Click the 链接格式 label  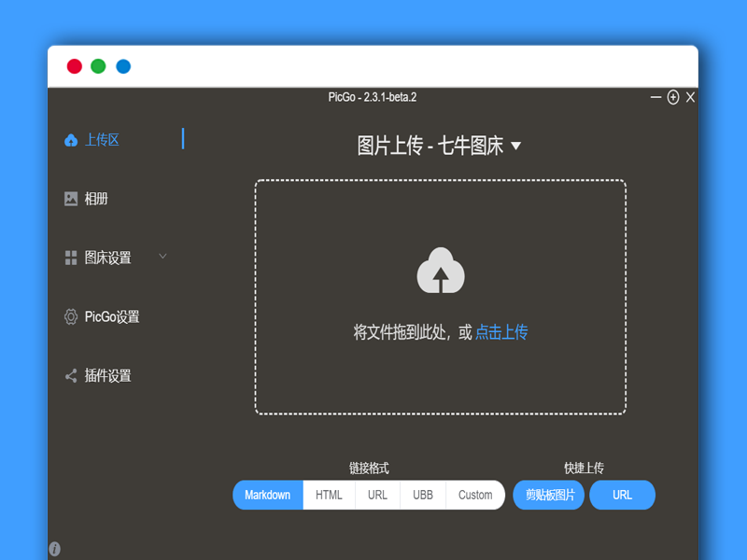coord(369,469)
